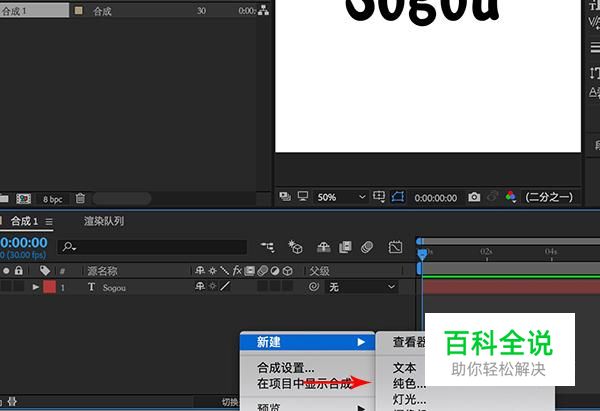Click the always preview this view icon
600x411 pixels.
tap(285, 197)
